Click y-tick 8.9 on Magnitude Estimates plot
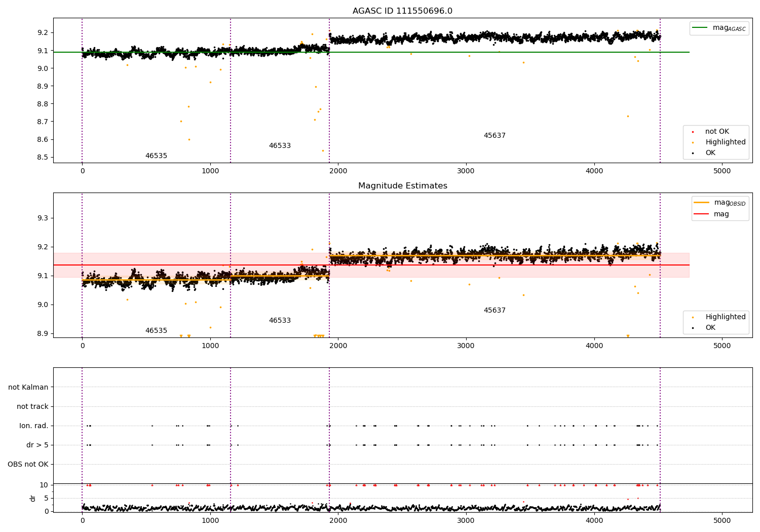The width and height of the screenshot is (760, 532). (x=43, y=334)
